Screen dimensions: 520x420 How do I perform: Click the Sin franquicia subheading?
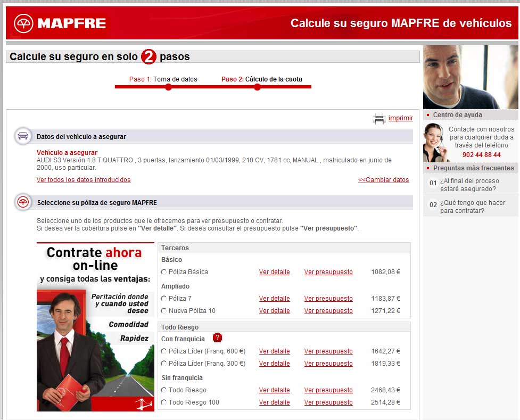click(x=182, y=378)
